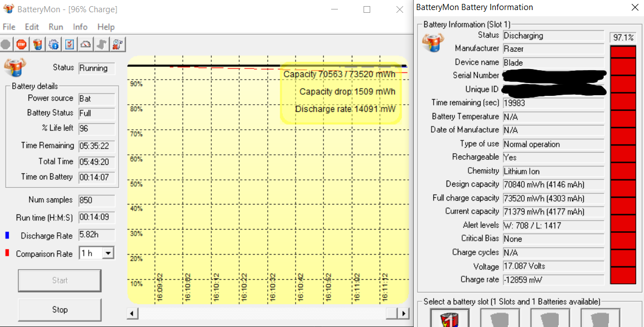Image resolution: width=644 pixels, height=327 pixels.
Task: Open the Run menu
Action: (55, 26)
